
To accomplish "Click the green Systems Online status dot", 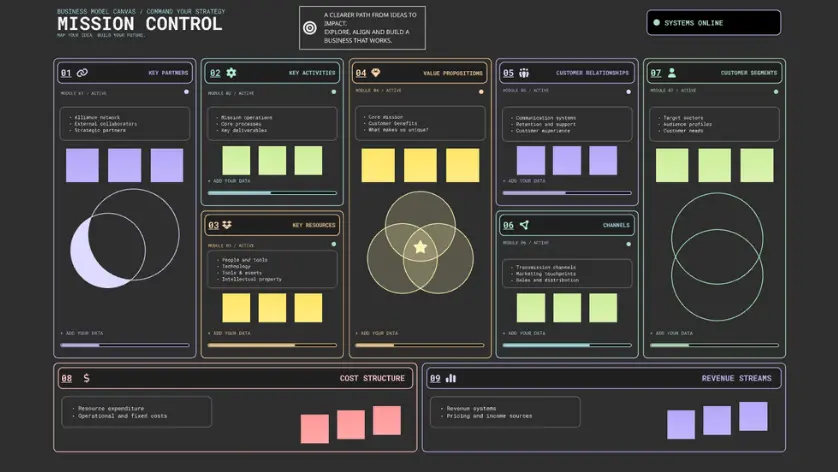I will [x=656, y=22].
